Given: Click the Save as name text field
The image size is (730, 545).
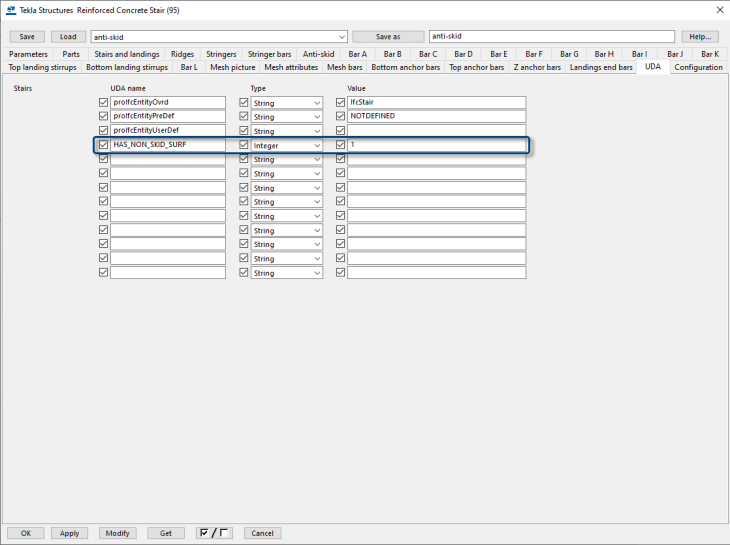Looking at the screenshot, I should pos(551,37).
